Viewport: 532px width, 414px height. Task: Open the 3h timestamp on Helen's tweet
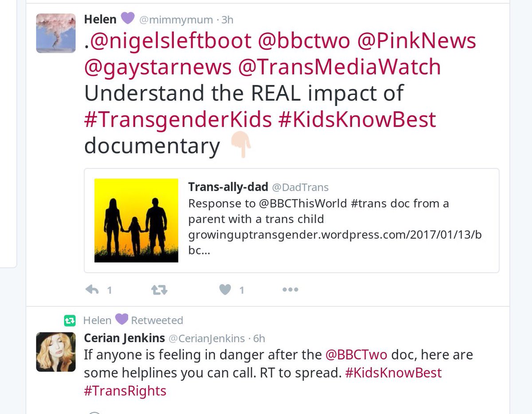tap(227, 20)
